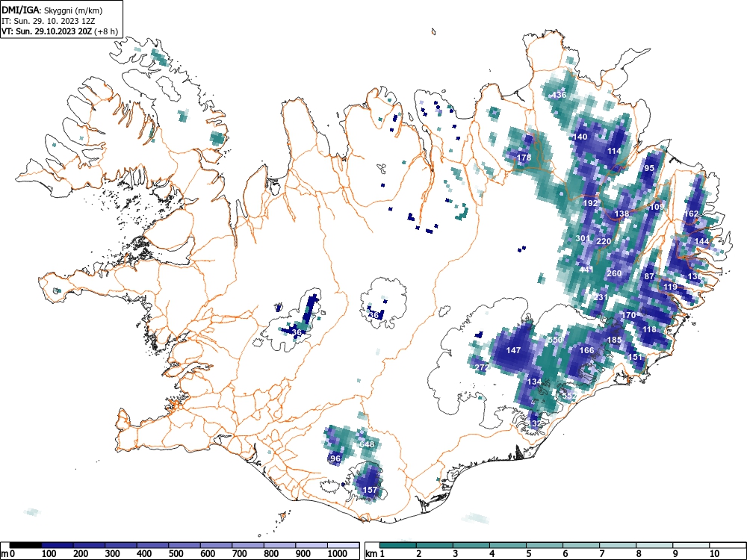Click the 192 visibility value on the map
The height and width of the screenshot is (560, 747).
[590, 203]
